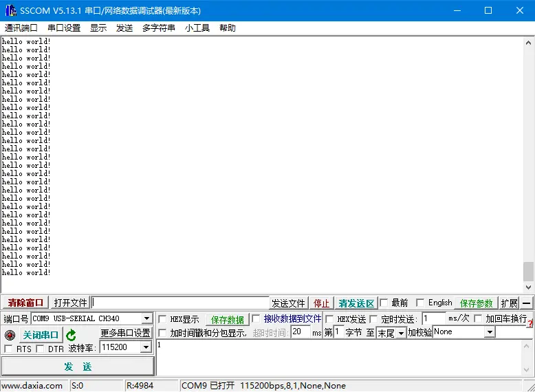Open the 通讯端口 menu
Screen dimensions: 535x392
click(x=21, y=28)
